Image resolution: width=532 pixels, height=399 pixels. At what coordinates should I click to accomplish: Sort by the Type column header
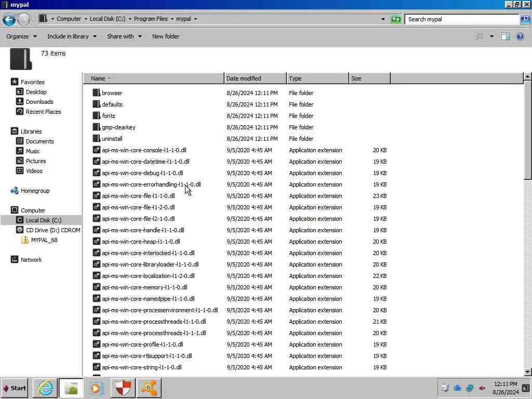pyautogui.click(x=317, y=78)
